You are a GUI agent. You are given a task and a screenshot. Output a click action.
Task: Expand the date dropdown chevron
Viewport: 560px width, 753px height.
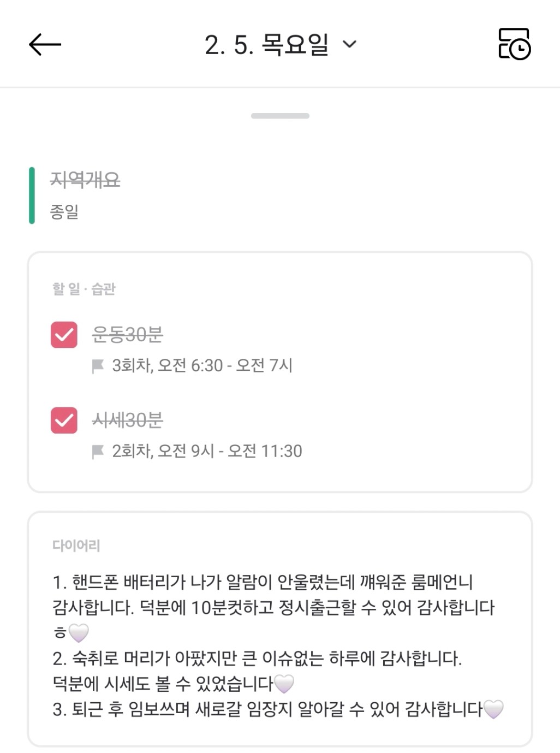(349, 44)
